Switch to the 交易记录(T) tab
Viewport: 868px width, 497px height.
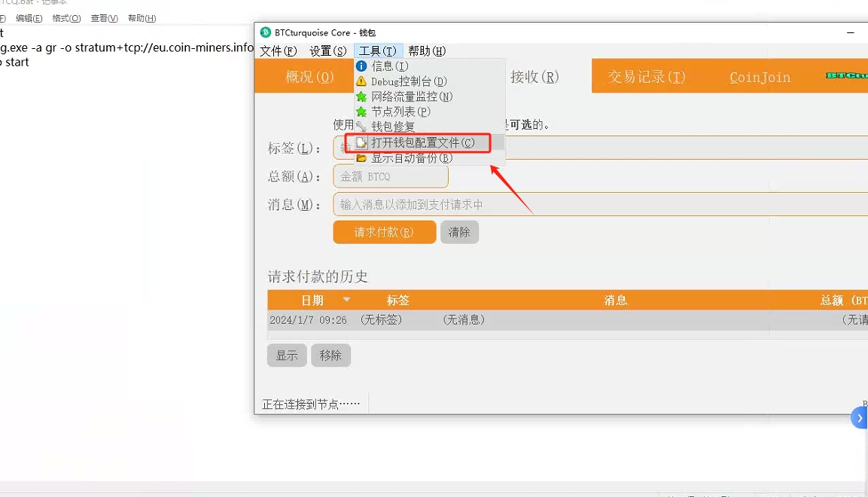tap(647, 76)
